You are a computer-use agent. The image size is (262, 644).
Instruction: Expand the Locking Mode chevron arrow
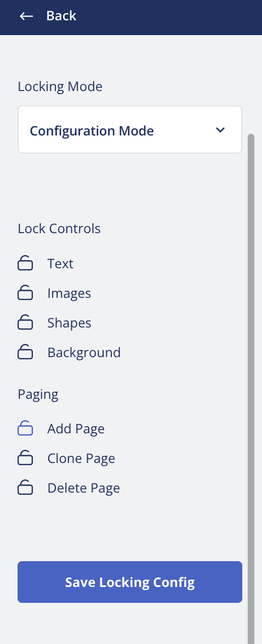pyautogui.click(x=220, y=130)
